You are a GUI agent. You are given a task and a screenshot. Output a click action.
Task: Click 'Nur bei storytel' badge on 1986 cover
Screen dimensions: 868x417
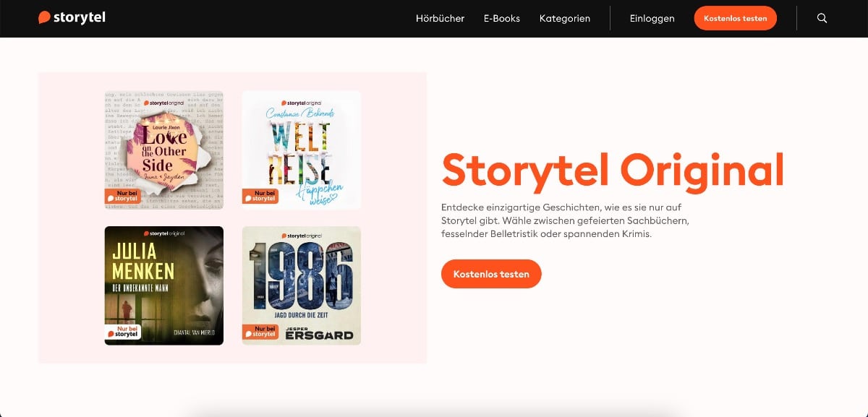point(261,332)
